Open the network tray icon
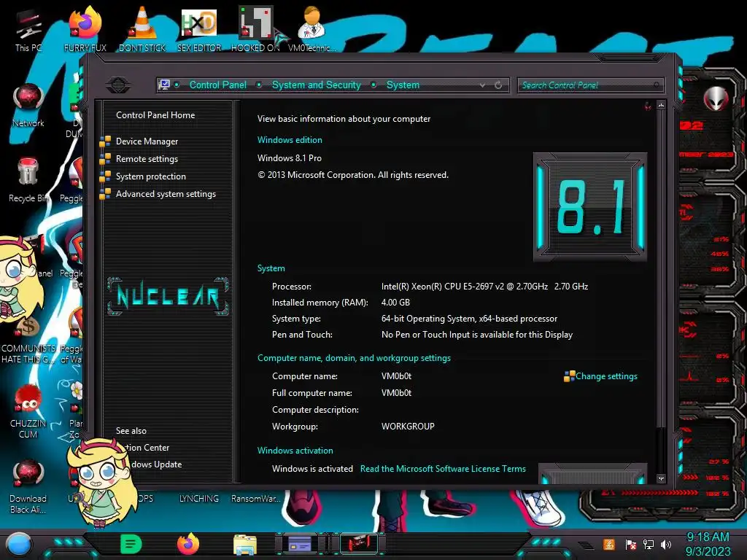 tap(649, 544)
